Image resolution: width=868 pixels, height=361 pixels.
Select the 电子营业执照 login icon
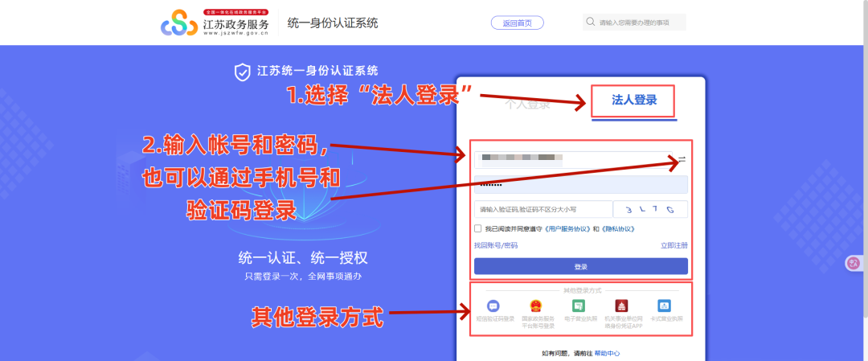[x=579, y=305]
